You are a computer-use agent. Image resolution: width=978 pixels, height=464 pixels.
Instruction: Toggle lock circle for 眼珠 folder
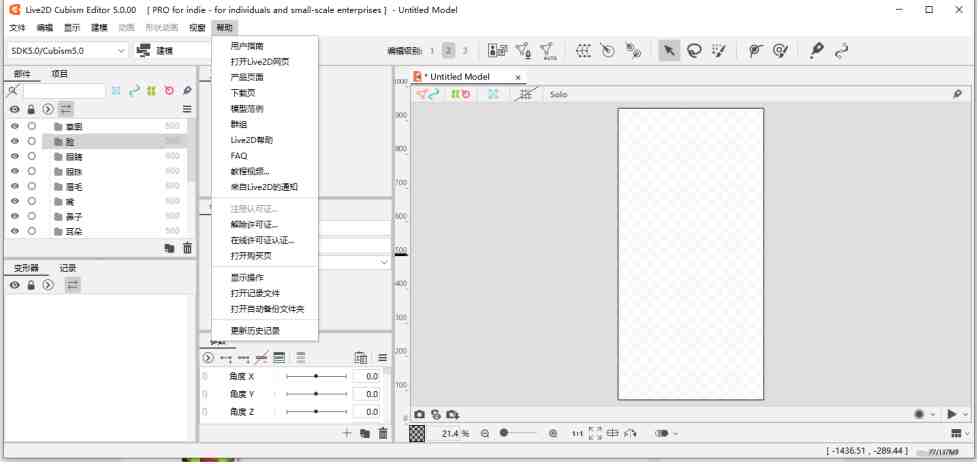pos(31,171)
